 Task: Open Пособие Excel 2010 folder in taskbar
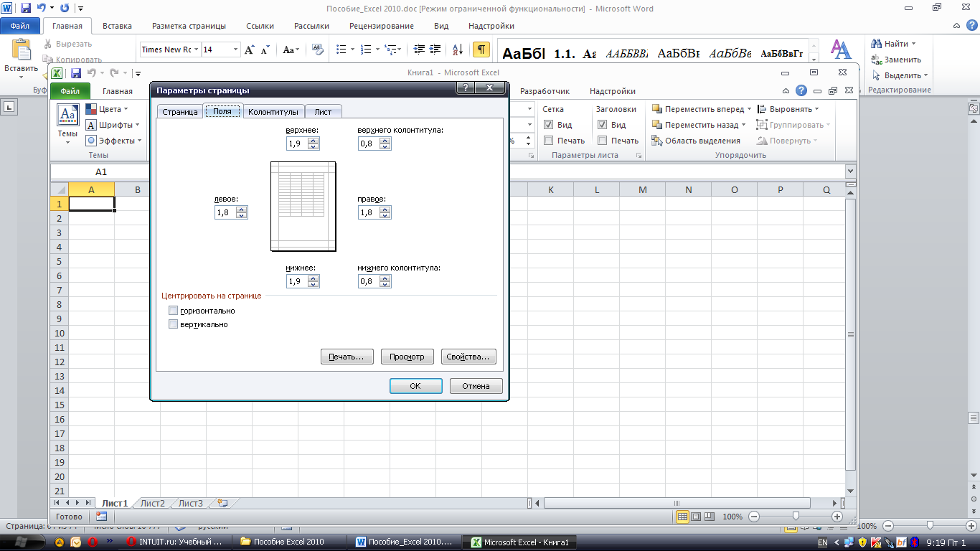(x=288, y=542)
